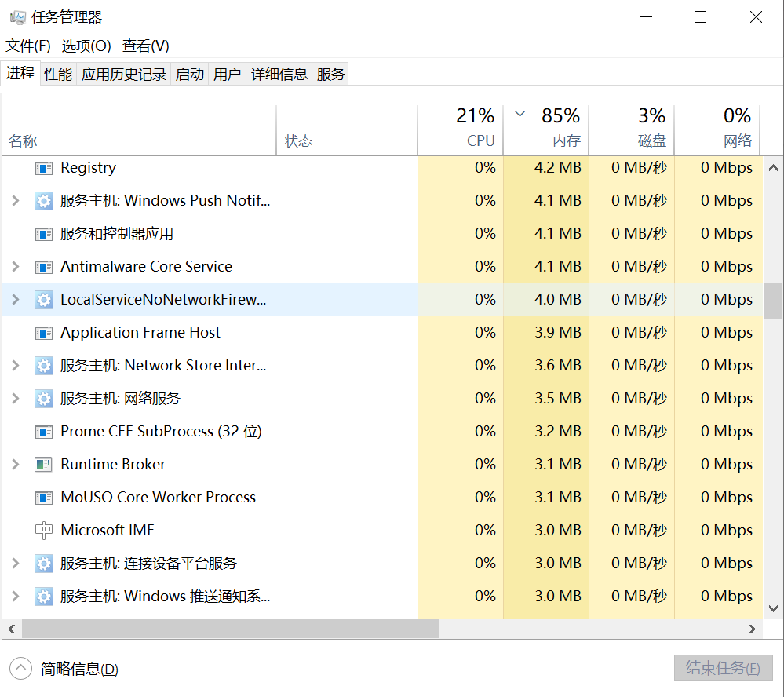
Task: Click the 连接设备平台服务 gear icon
Action: coord(43,564)
